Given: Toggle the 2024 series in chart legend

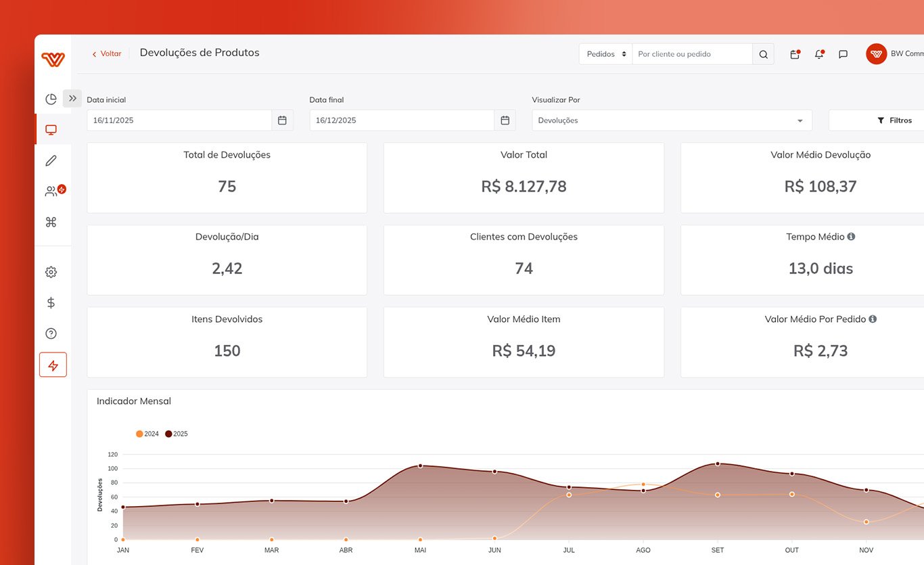Looking at the screenshot, I should (x=147, y=434).
